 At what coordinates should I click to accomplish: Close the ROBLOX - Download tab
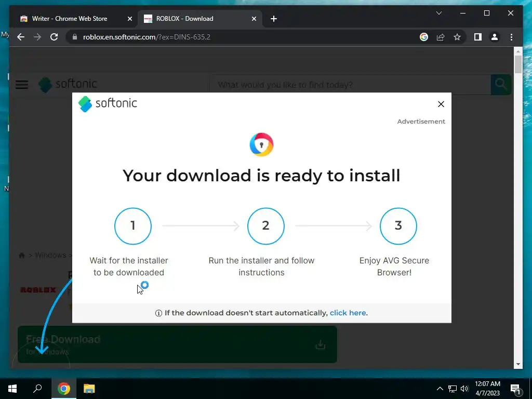pyautogui.click(x=254, y=19)
